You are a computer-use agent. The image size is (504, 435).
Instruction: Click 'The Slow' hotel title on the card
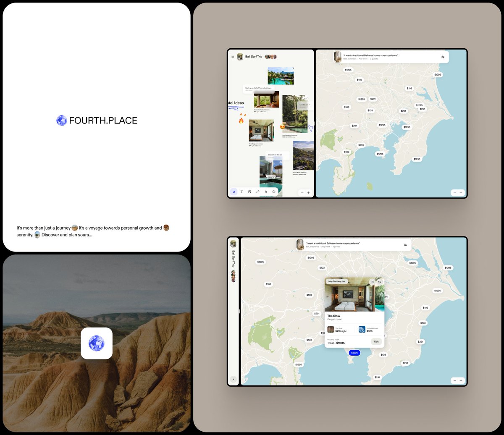(334, 316)
